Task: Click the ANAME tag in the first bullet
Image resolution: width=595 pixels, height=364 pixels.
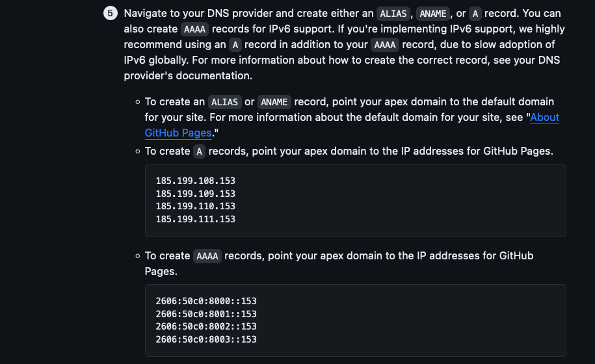Action: [275, 102]
